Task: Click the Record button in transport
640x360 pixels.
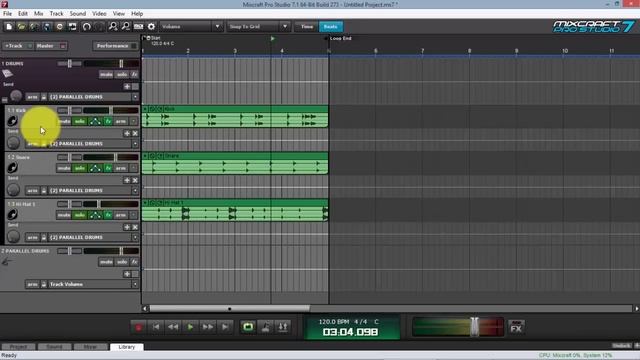Action: [x=138, y=327]
